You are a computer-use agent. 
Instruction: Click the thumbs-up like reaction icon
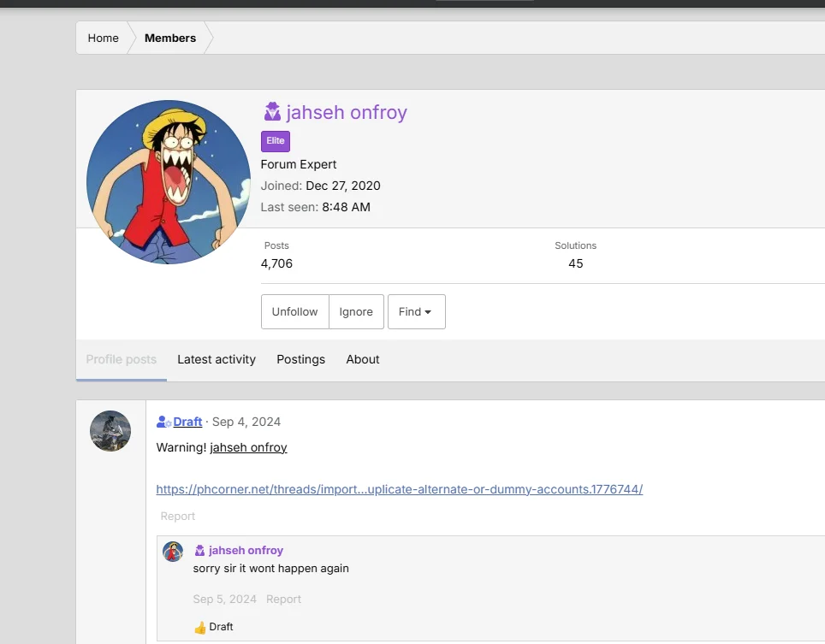pyautogui.click(x=200, y=627)
